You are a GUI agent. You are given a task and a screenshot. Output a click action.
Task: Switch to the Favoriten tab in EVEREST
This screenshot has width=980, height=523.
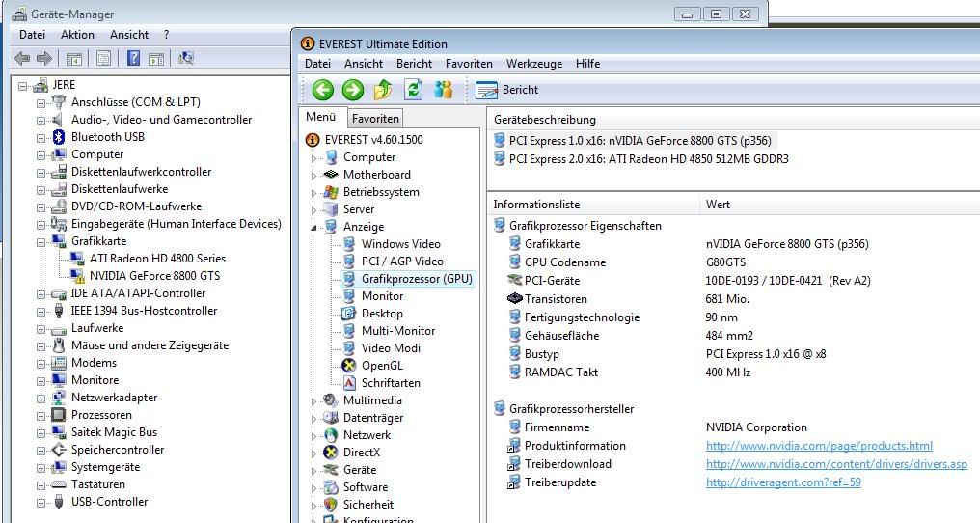[x=375, y=119]
